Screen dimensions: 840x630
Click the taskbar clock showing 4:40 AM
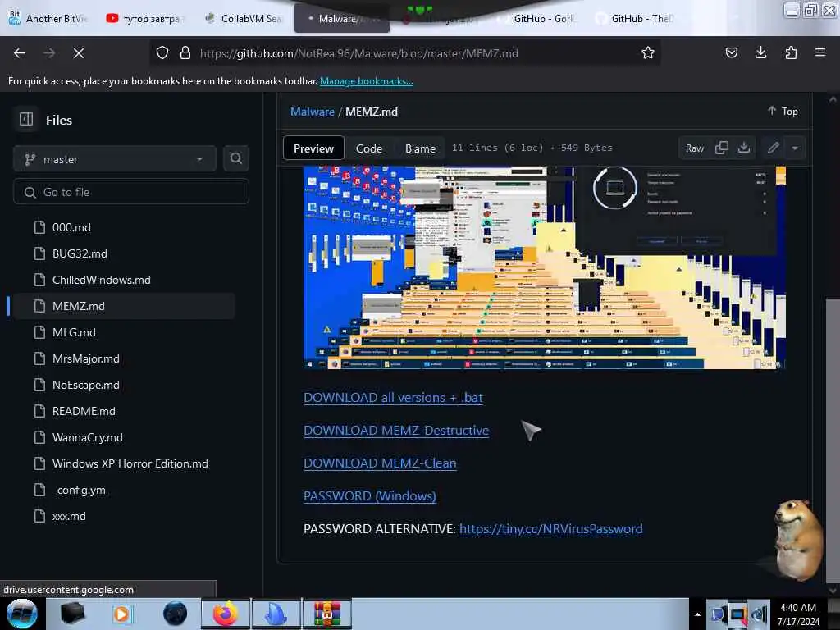(x=798, y=614)
